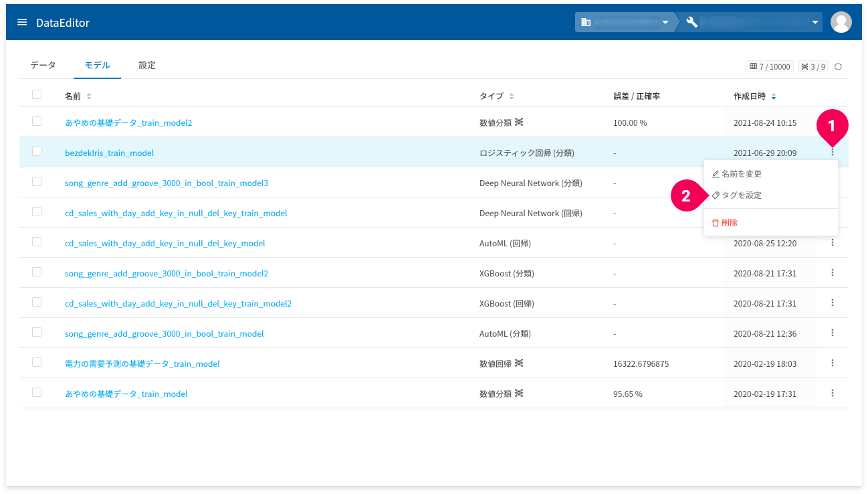Screen dimensions: 868x494
Task: Open the hamburger navigation menu
Action: [22, 22]
